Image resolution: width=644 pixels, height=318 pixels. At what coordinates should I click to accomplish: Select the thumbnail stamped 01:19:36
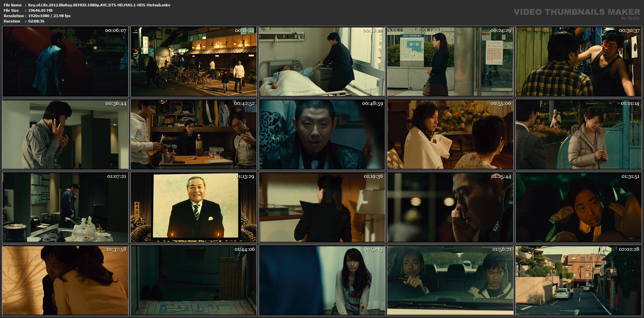[x=322, y=207]
